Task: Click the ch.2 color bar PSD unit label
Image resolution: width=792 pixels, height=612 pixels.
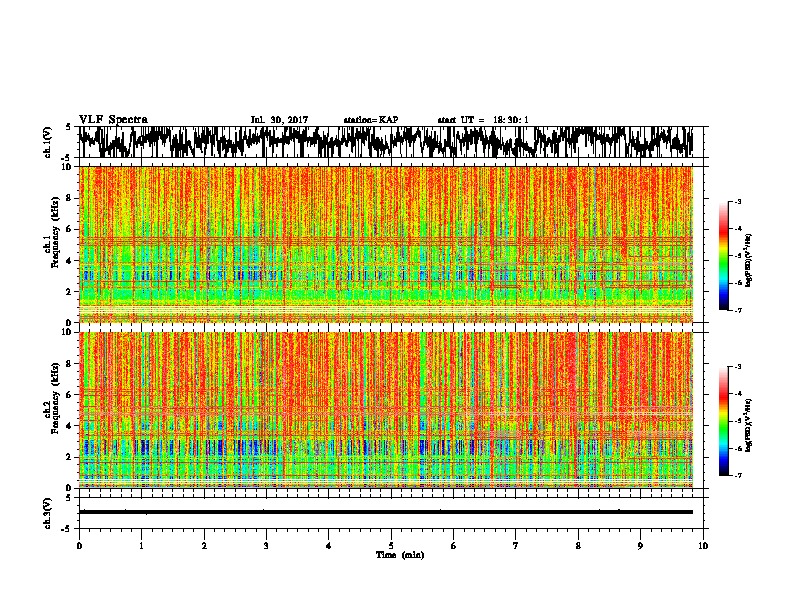Action: pos(749,425)
